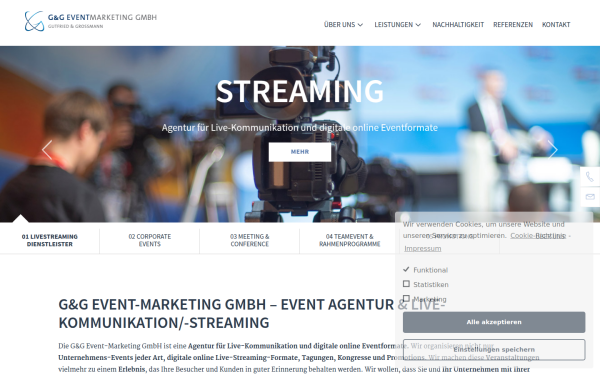Viewport: 600px width, 375px height.
Task: Select the 03 Meeting & Conference tab
Action: click(249, 240)
